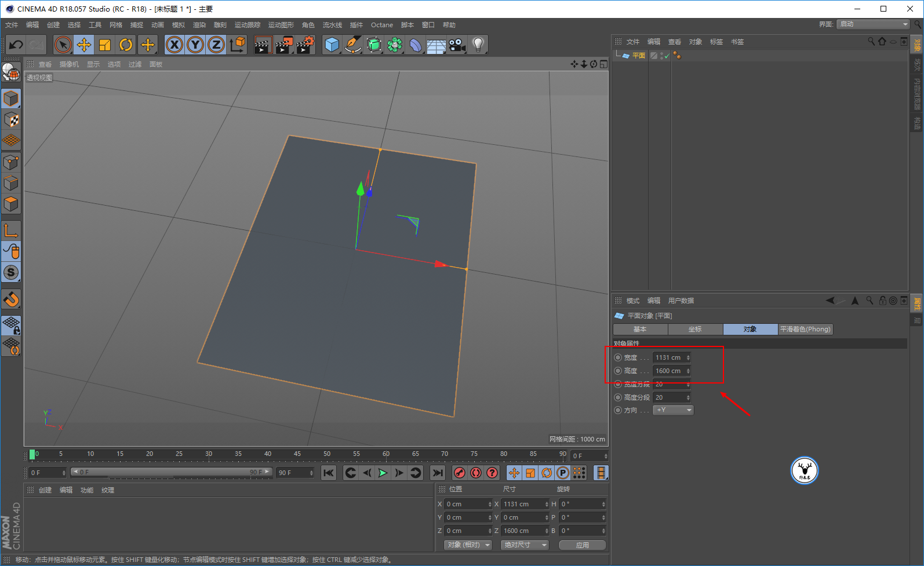Click the Enable Axis L-shaped icon
924x566 pixels.
[x=11, y=231]
